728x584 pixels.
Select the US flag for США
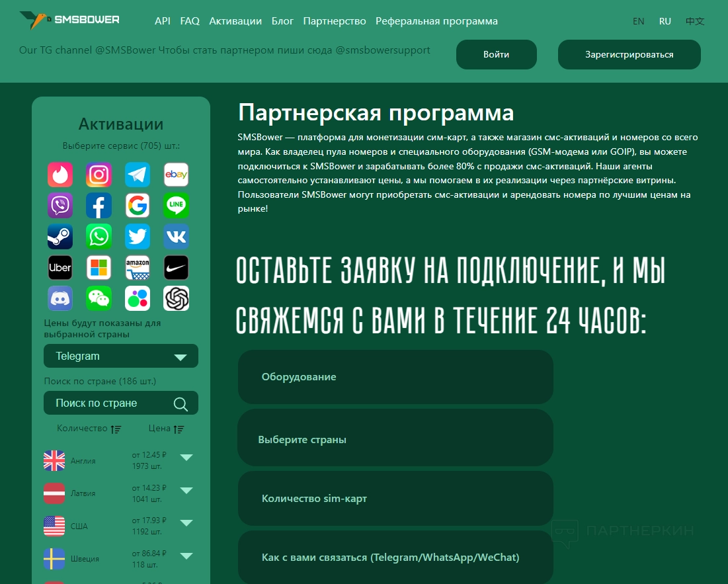[54, 526]
